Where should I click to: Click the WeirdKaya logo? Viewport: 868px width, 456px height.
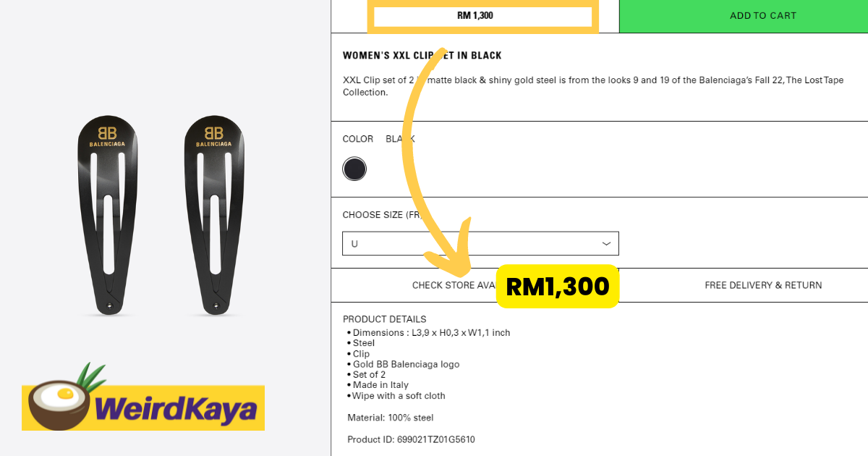(143, 402)
